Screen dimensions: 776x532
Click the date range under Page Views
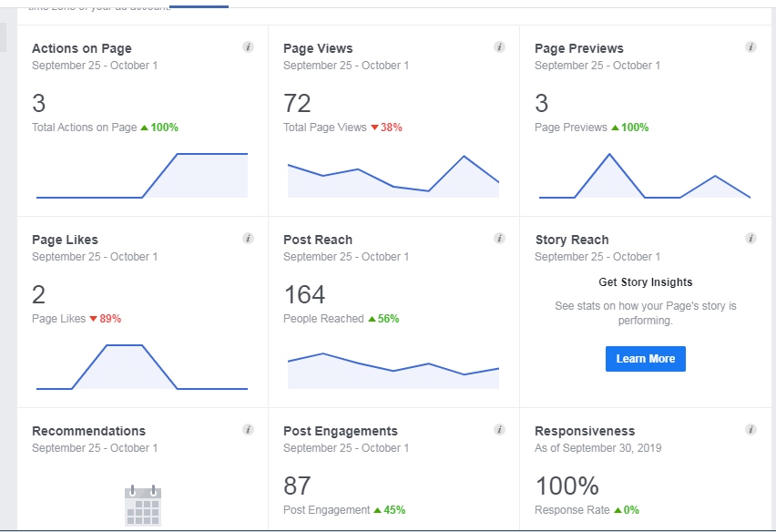click(x=346, y=66)
